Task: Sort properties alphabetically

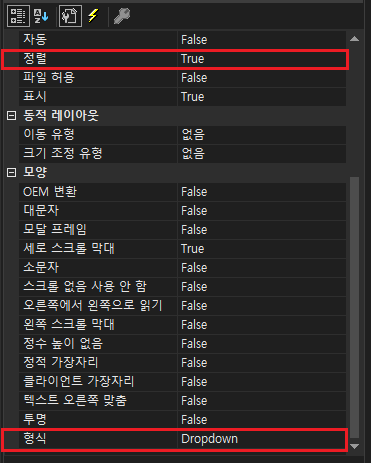Action: coord(41,16)
